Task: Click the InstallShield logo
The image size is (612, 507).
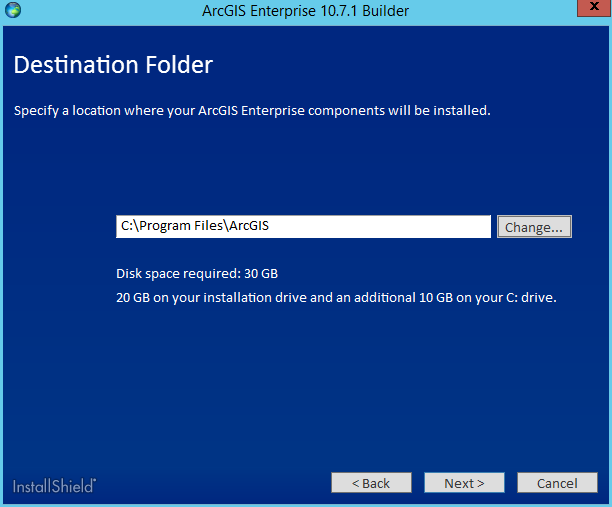Action: (54, 486)
